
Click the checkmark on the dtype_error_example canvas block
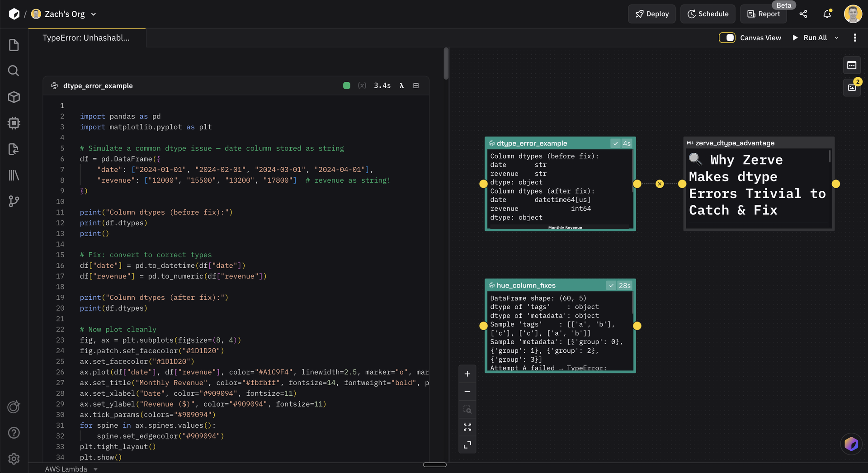coord(615,143)
